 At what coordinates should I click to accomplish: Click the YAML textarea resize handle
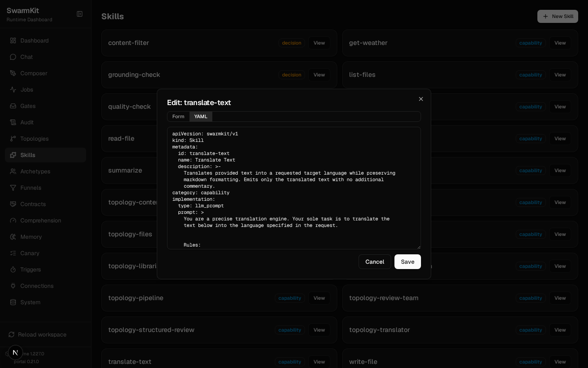pos(418,247)
